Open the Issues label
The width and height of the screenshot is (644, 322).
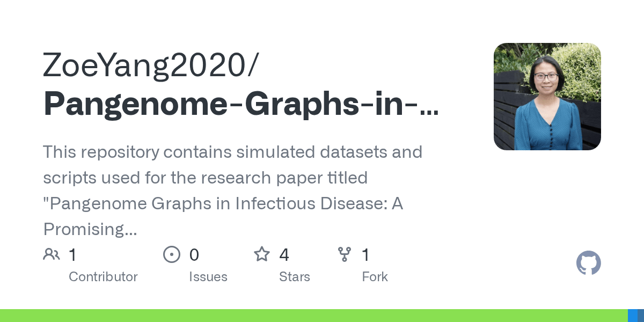point(208,277)
